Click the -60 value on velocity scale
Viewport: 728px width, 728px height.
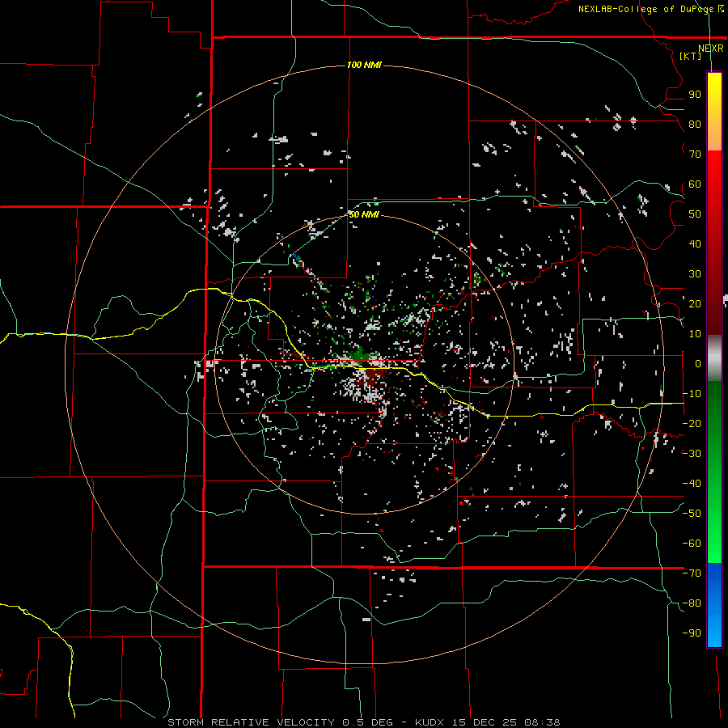[692, 544]
